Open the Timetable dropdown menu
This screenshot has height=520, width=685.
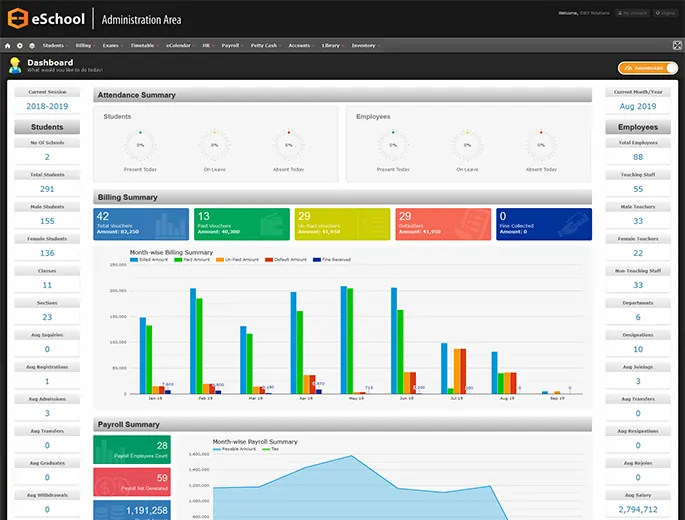click(x=144, y=45)
